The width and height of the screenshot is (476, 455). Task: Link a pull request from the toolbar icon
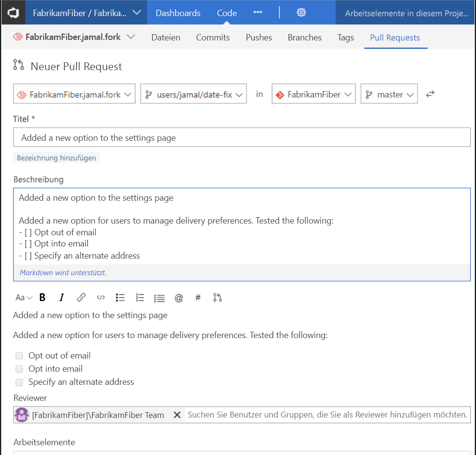[217, 298]
